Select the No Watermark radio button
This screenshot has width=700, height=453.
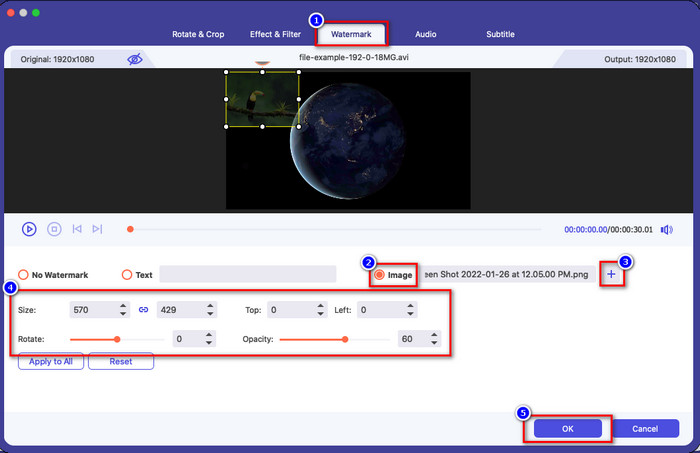point(24,275)
